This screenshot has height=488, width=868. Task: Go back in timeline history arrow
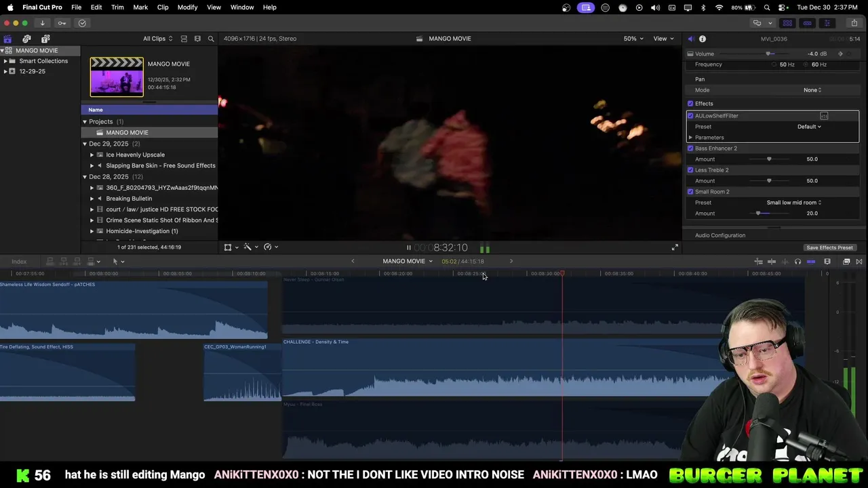pos(353,261)
